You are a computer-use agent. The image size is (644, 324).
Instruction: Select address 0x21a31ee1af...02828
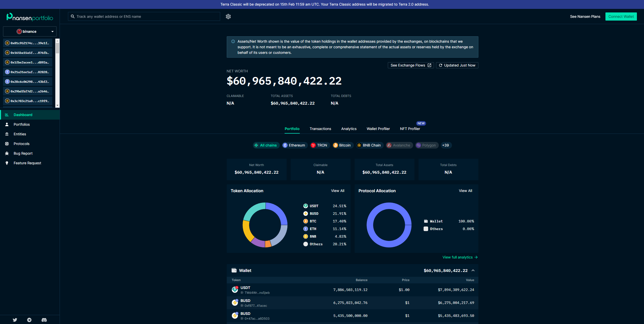tap(28, 72)
